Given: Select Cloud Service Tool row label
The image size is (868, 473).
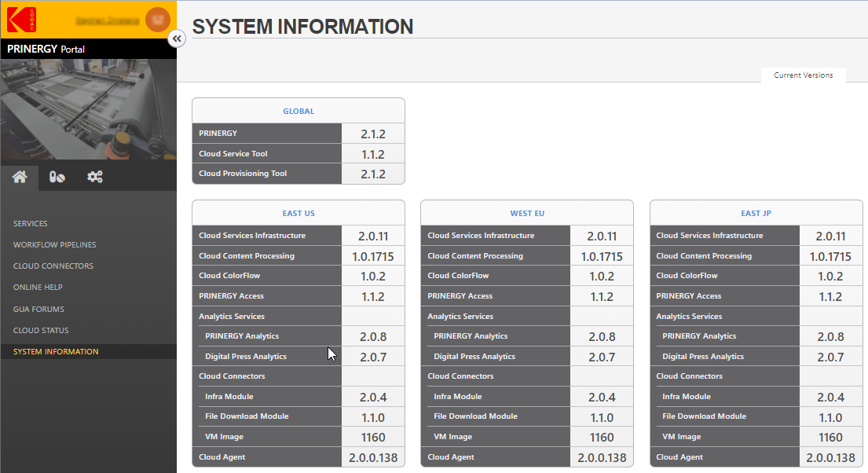Looking at the screenshot, I should [x=233, y=154].
